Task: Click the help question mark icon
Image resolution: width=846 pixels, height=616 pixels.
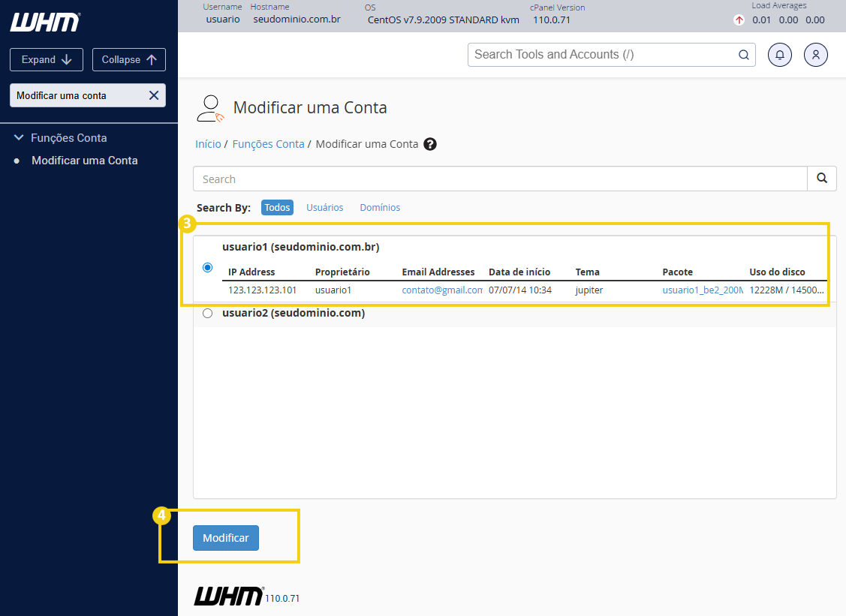Action: point(430,144)
